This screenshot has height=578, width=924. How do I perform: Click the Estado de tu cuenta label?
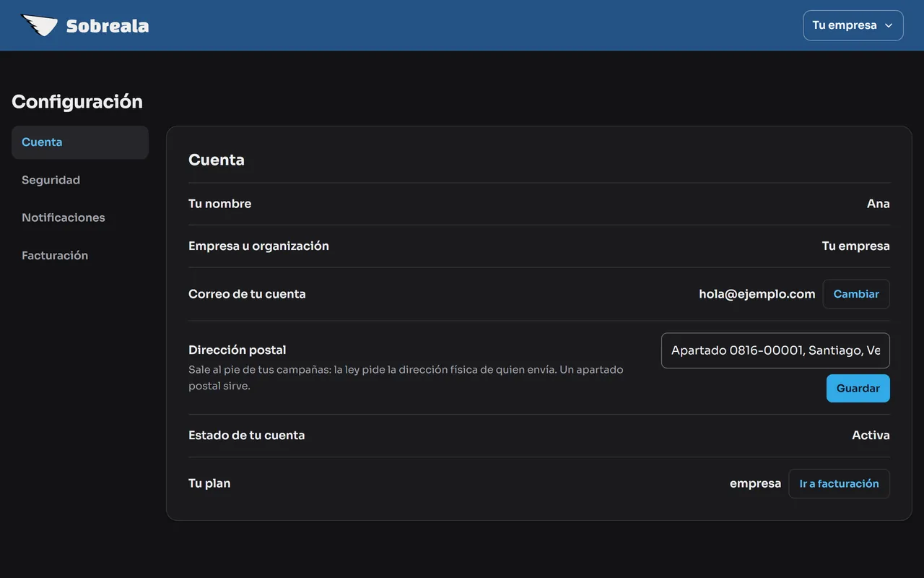tap(247, 435)
